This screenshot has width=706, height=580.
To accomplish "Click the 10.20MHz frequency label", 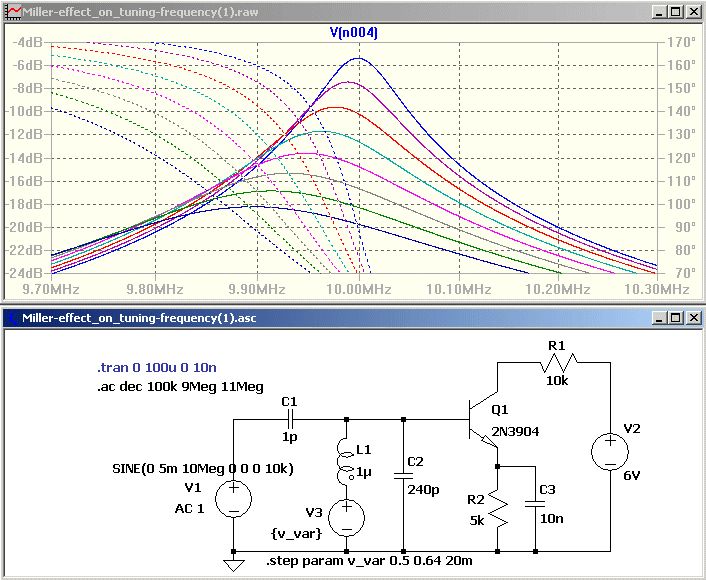I will pos(558,289).
